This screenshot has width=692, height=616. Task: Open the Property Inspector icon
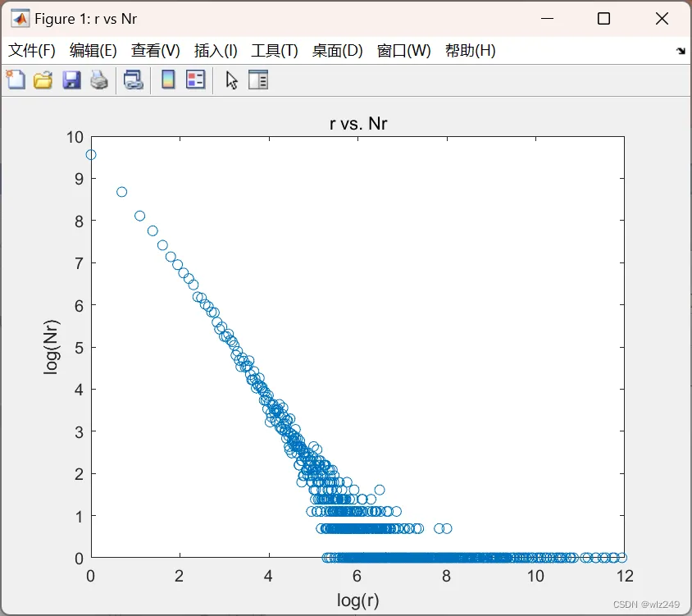258,80
